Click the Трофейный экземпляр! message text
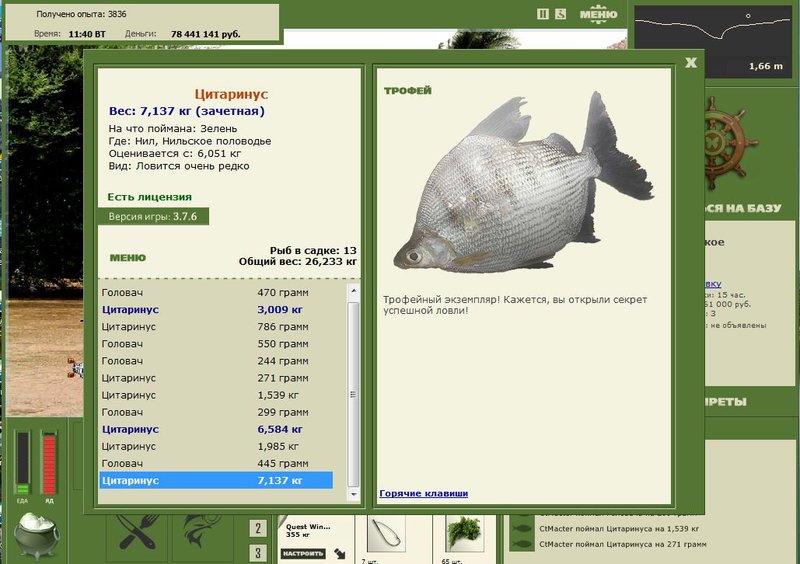The image size is (800, 564). [x=515, y=305]
